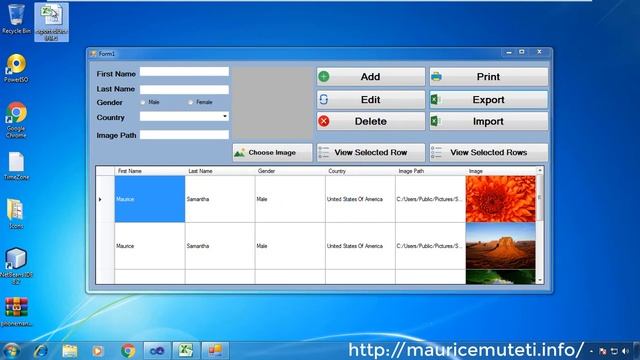Open the TimeZone file on desktop
This screenshot has width=640, height=360.
16,166
